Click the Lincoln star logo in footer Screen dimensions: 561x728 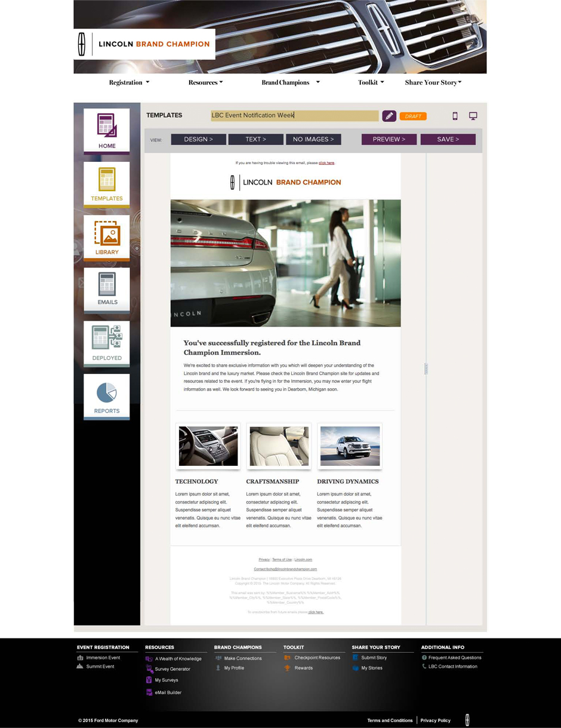coord(467,720)
